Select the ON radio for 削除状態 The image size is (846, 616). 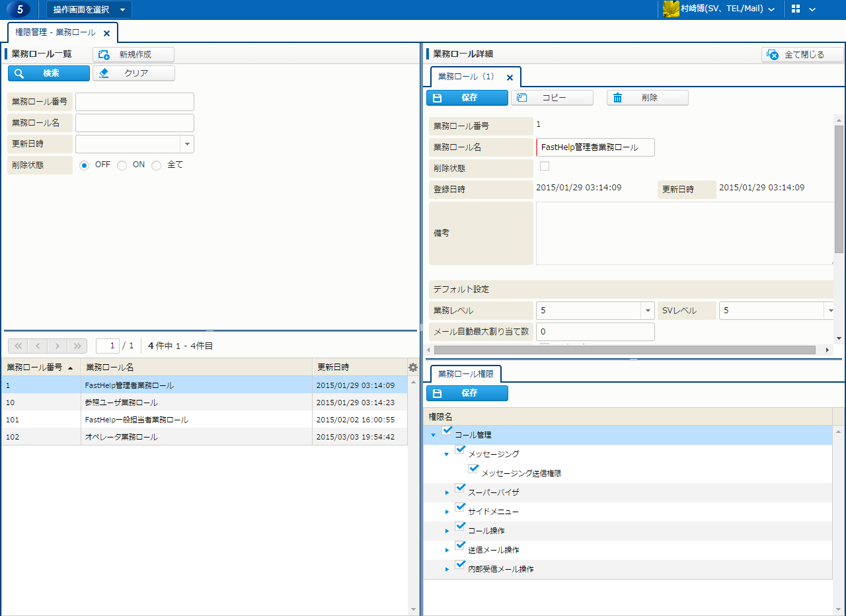click(122, 166)
